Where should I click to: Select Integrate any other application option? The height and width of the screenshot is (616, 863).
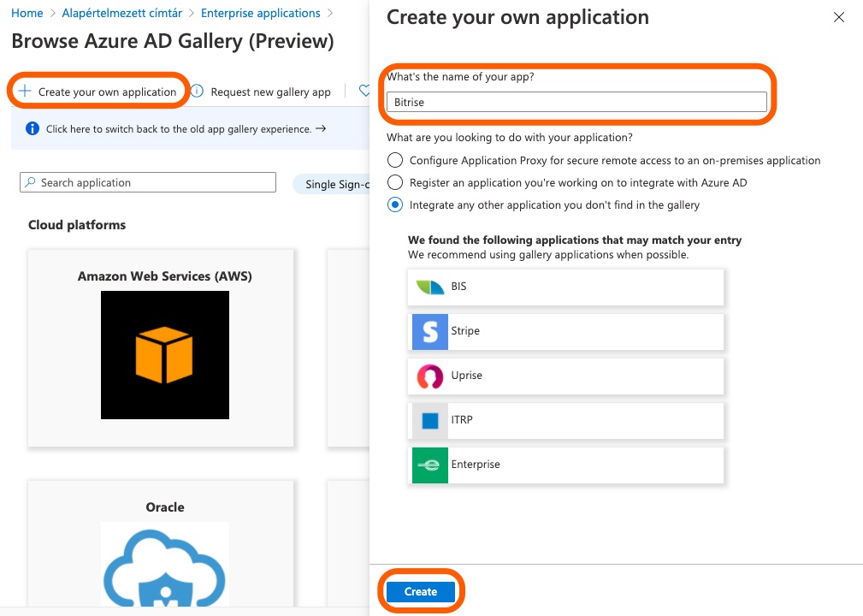tap(393, 204)
